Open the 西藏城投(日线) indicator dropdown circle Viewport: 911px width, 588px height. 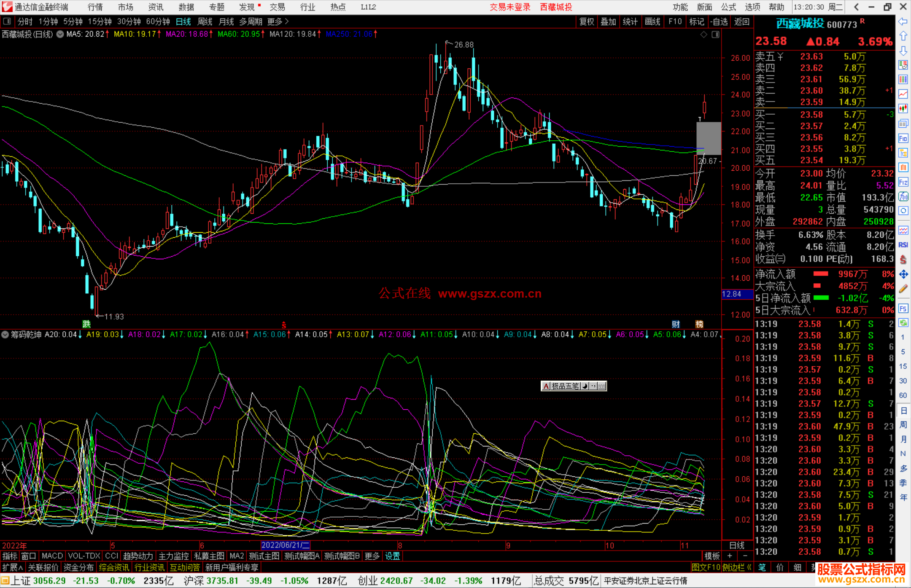pos(60,34)
